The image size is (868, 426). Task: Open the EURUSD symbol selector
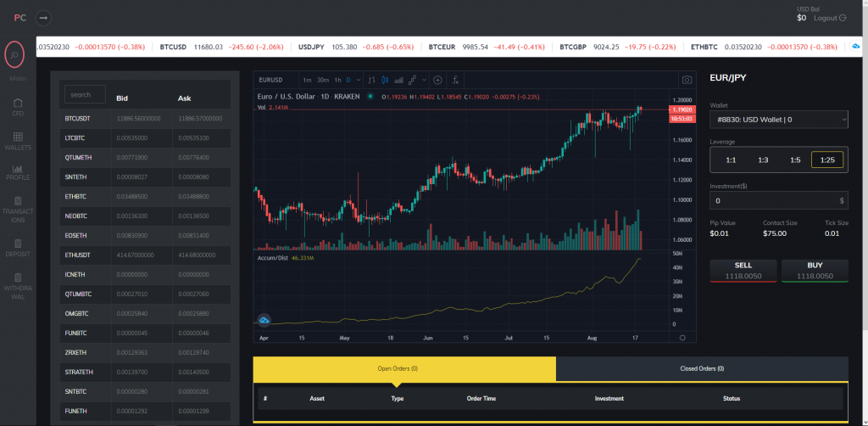tap(271, 80)
